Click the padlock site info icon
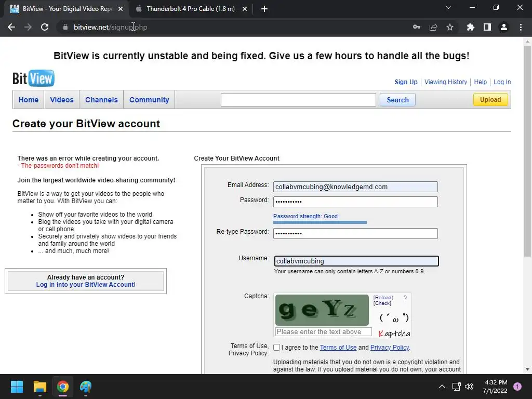 65,27
